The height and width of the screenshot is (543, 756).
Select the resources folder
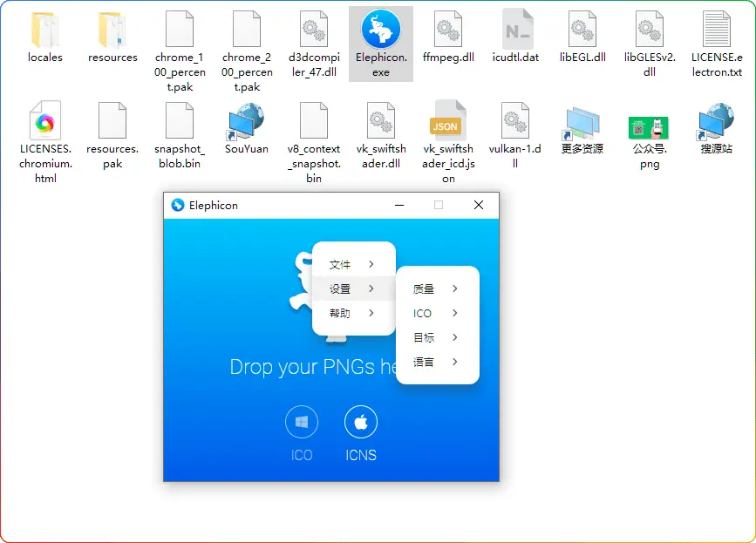tap(112, 31)
